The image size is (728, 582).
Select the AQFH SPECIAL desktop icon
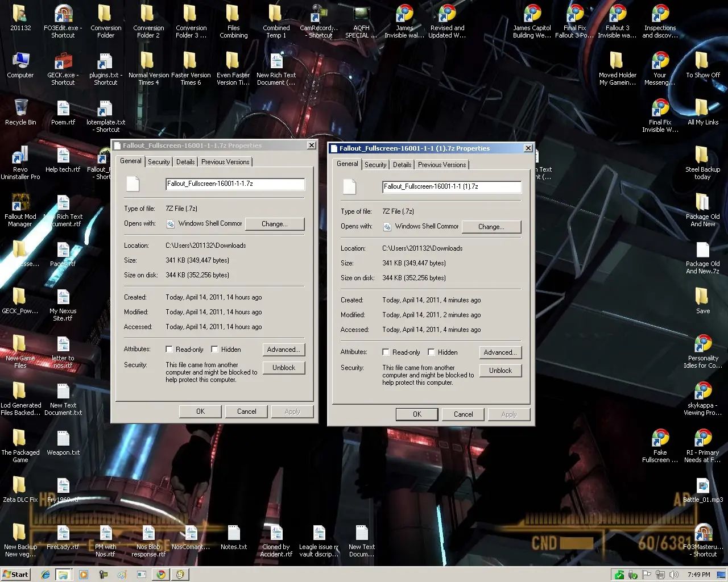point(361,14)
